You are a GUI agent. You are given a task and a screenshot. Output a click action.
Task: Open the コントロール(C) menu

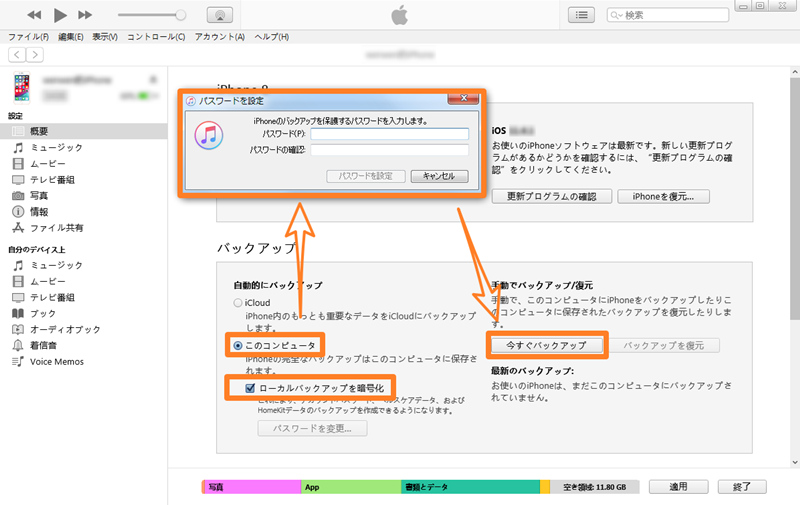[x=156, y=37]
